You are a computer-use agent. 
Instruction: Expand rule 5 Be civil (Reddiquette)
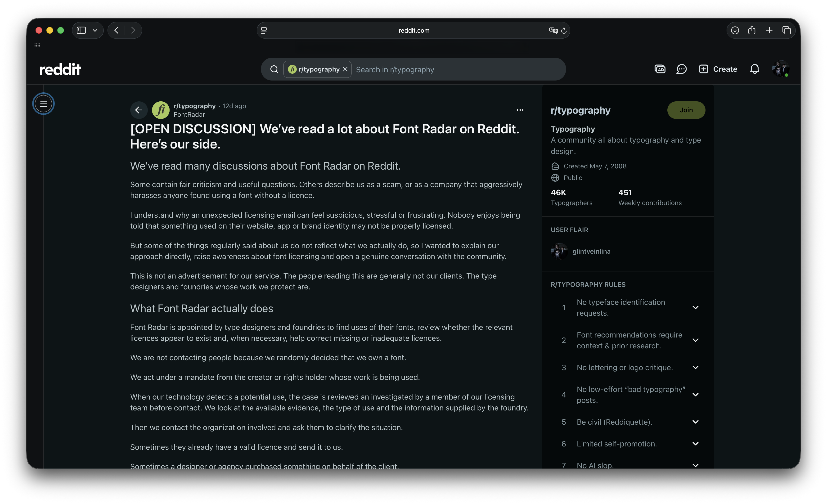point(695,422)
